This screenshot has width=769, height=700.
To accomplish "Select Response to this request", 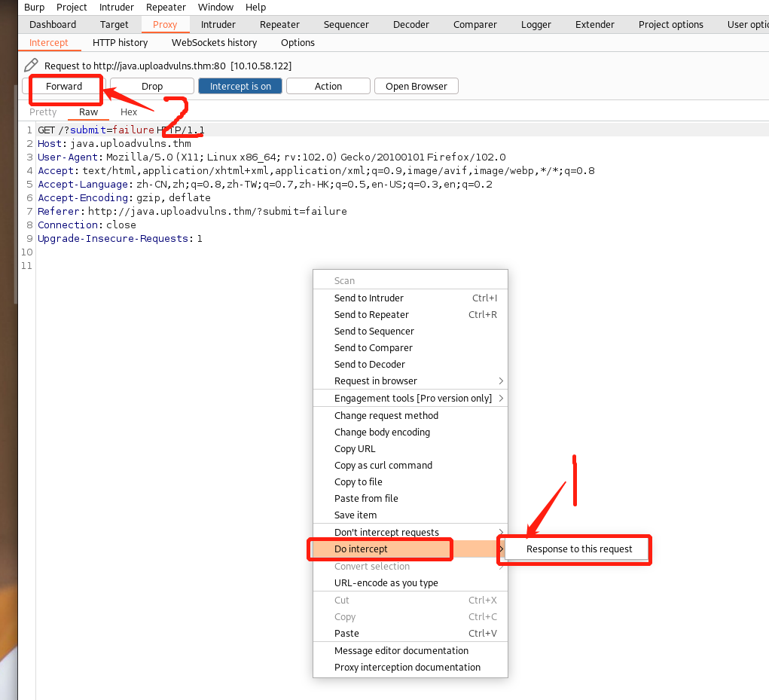I will (x=578, y=549).
